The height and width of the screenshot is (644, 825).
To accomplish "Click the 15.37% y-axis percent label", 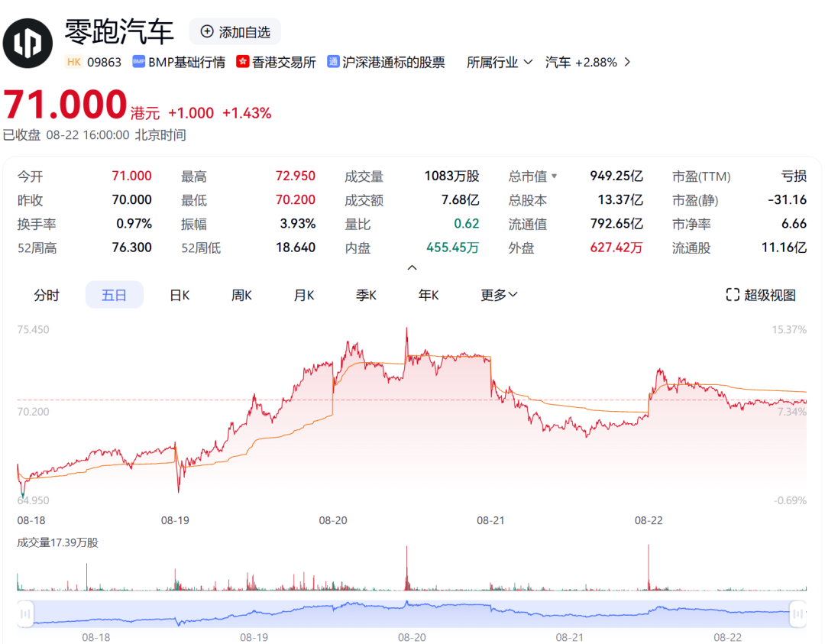I will [789, 330].
